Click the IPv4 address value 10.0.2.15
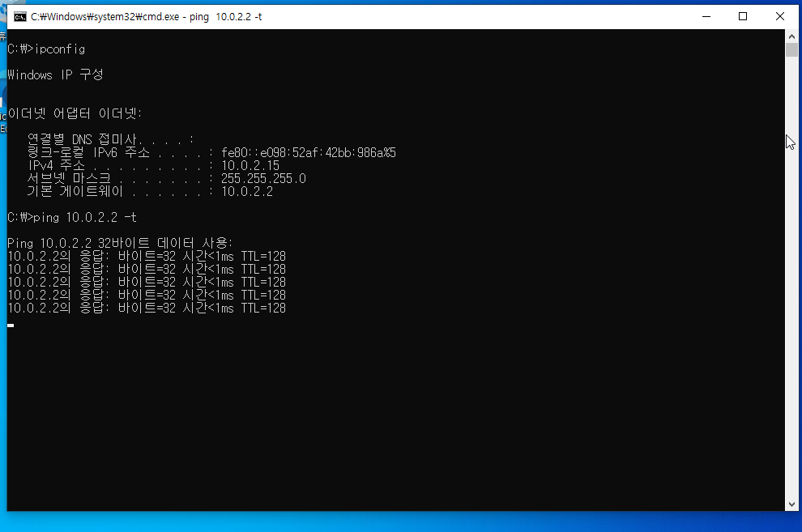Image resolution: width=802 pixels, height=532 pixels. tap(250, 165)
